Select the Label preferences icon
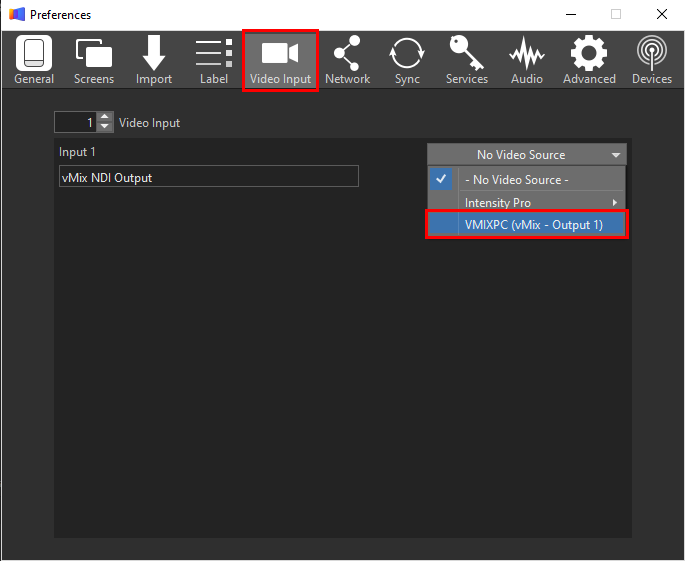 point(214,60)
